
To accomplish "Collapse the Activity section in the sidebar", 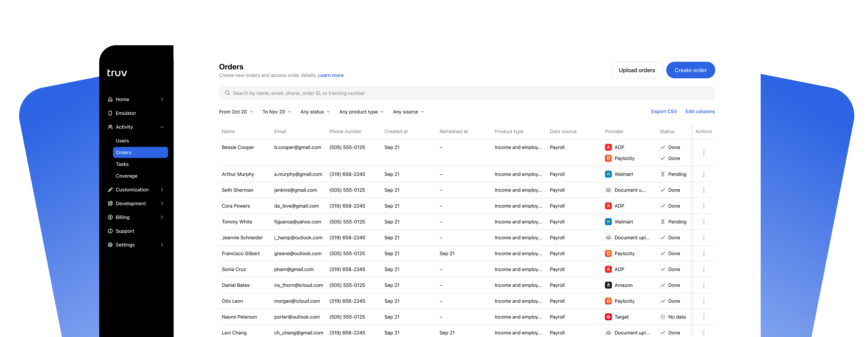I will [x=162, y=127].
